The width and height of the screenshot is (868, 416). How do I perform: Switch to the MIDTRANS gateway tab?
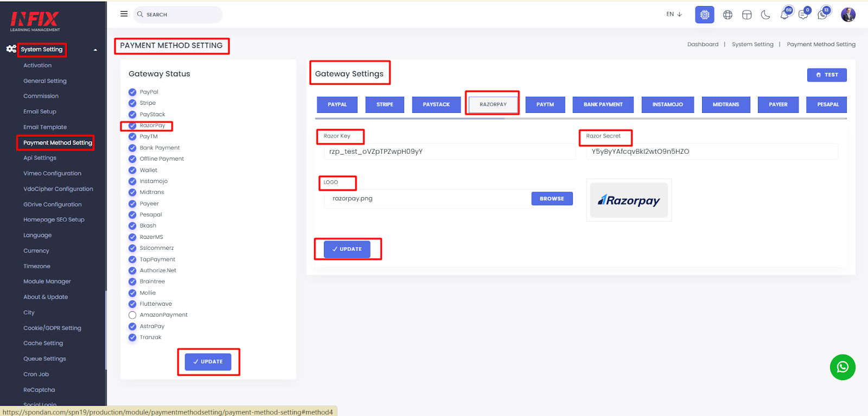coord(726,104)
